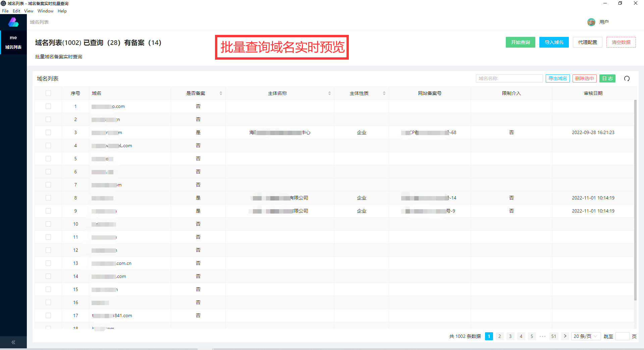Select the me 域名列表 sidebar item
Image resolution: width=644 pixels, height=350 pixels.
point(13,42)
